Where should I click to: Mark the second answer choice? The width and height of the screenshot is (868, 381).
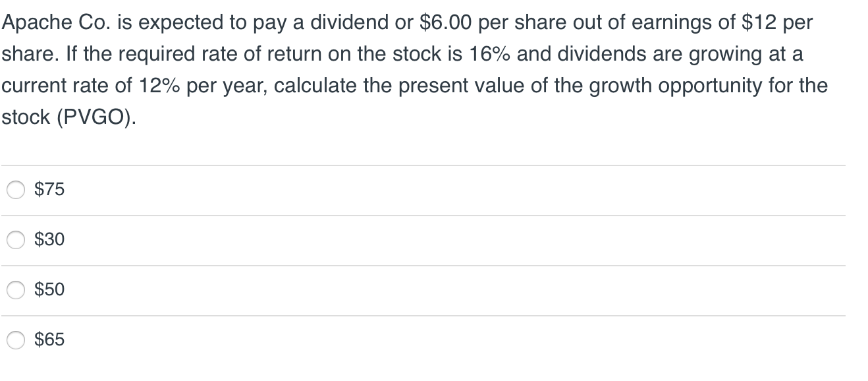point(16,240)
